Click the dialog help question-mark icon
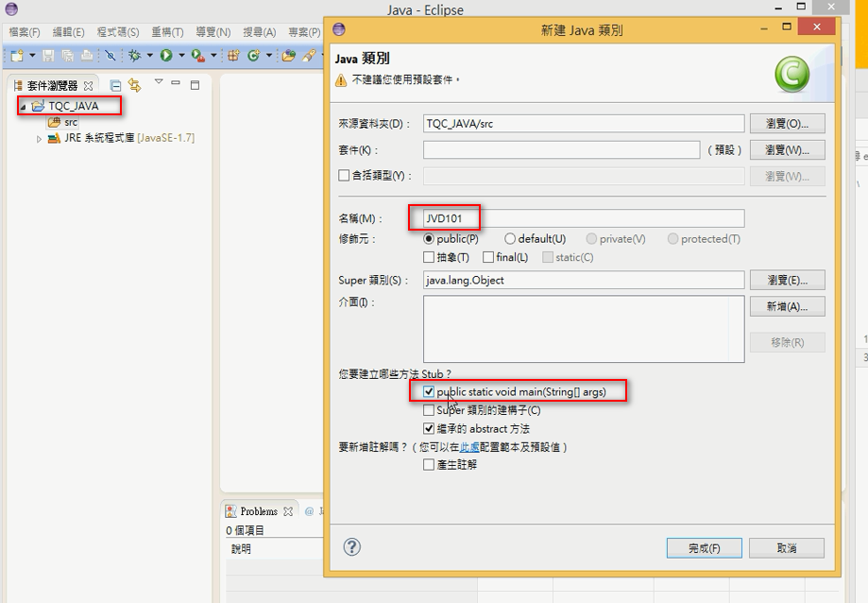This screenshot has height=603, width=868. 352,547
